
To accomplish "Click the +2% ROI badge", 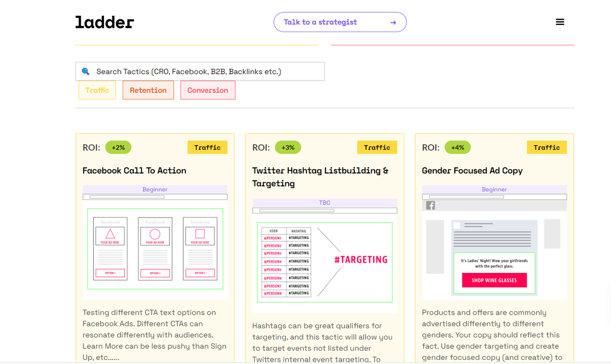I will tap(118, 147).
